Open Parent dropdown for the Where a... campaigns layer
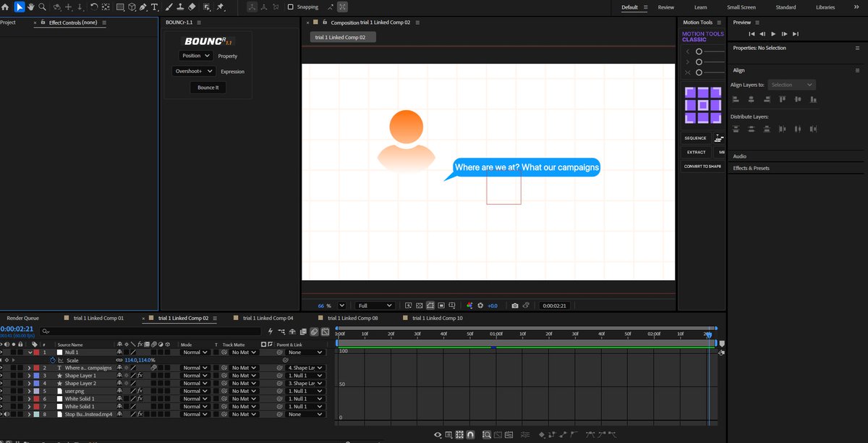 point(305,368)
